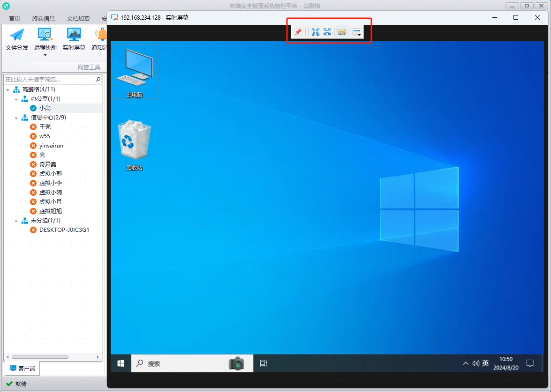
Task: Select the 未分组(1/1) group node
Action: click(x=45, y=221)
